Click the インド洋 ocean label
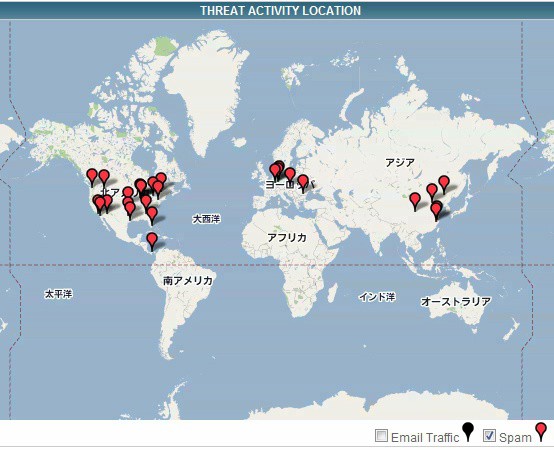 [x=377, y=297]
